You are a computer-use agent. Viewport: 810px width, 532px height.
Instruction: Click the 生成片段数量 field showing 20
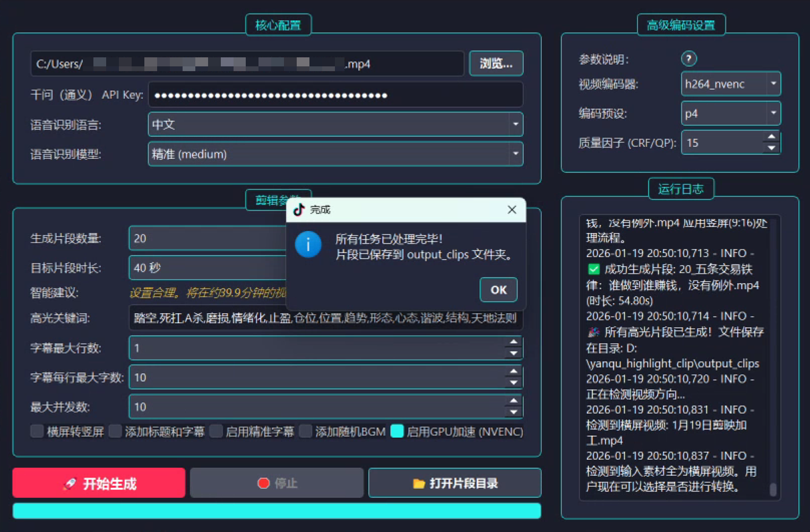pyautogui.click(x=208, y=238)
